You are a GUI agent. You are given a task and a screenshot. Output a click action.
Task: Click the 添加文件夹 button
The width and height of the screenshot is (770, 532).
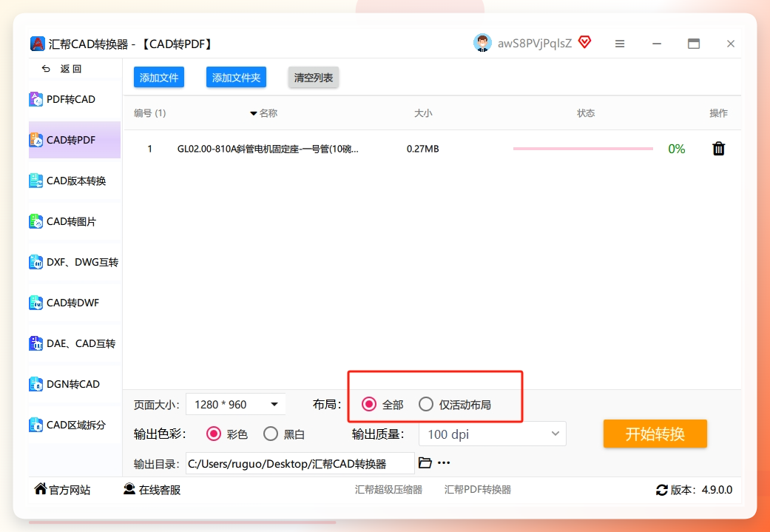(236, 77)
